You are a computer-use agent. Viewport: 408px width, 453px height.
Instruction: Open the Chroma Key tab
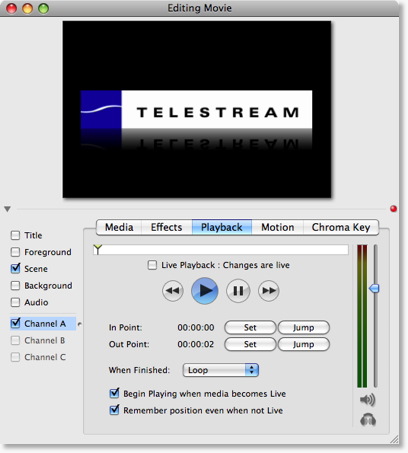coord(341,227)
